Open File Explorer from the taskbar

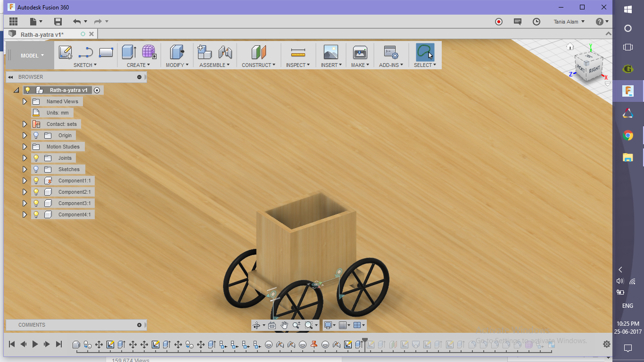628,157
